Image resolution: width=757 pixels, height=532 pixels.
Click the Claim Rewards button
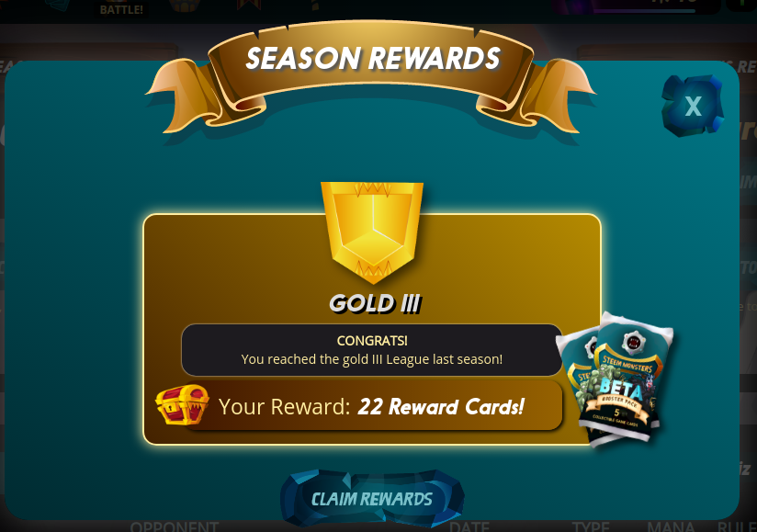372,499
